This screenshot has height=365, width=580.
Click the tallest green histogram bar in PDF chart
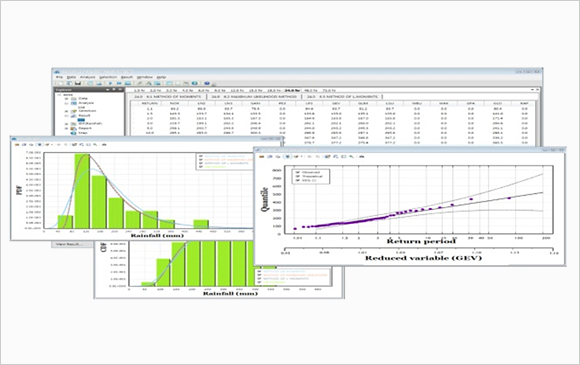(x=82, y=191)
